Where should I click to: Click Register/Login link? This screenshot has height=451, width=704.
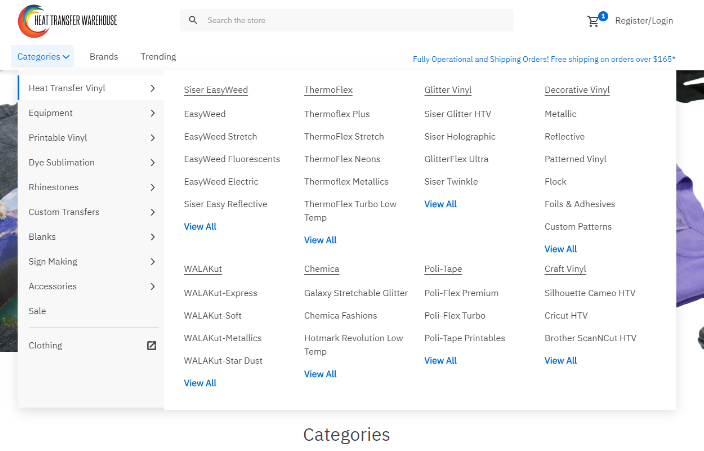644,21
